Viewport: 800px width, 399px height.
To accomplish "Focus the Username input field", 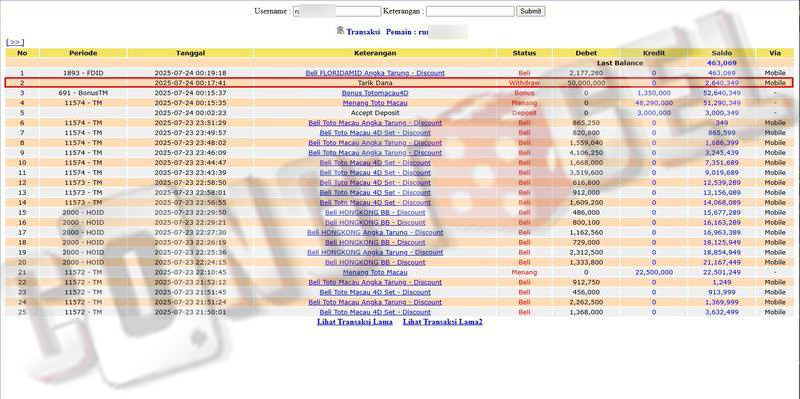I will 337,11.
